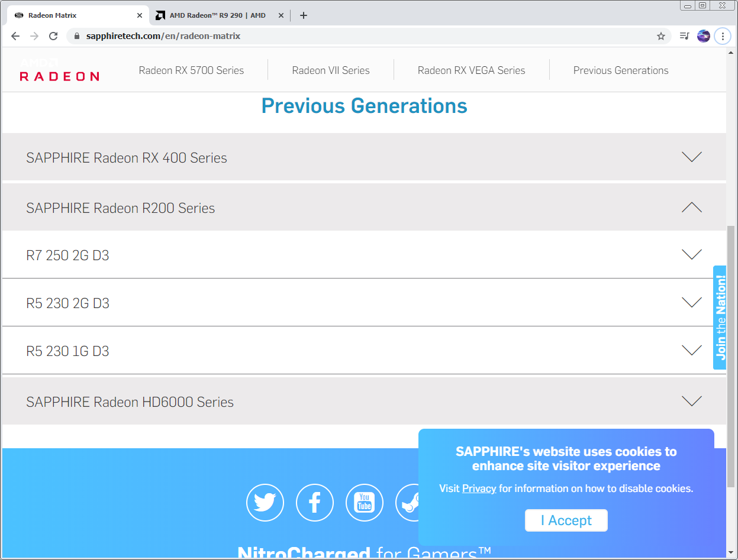This screenshot has width=738, height=560.
Task: Click the site lock security icon
Action: coord(76,36)
